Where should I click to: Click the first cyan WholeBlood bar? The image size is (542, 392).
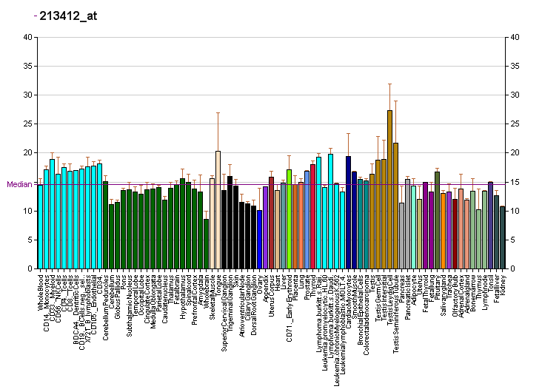(40, 226)
